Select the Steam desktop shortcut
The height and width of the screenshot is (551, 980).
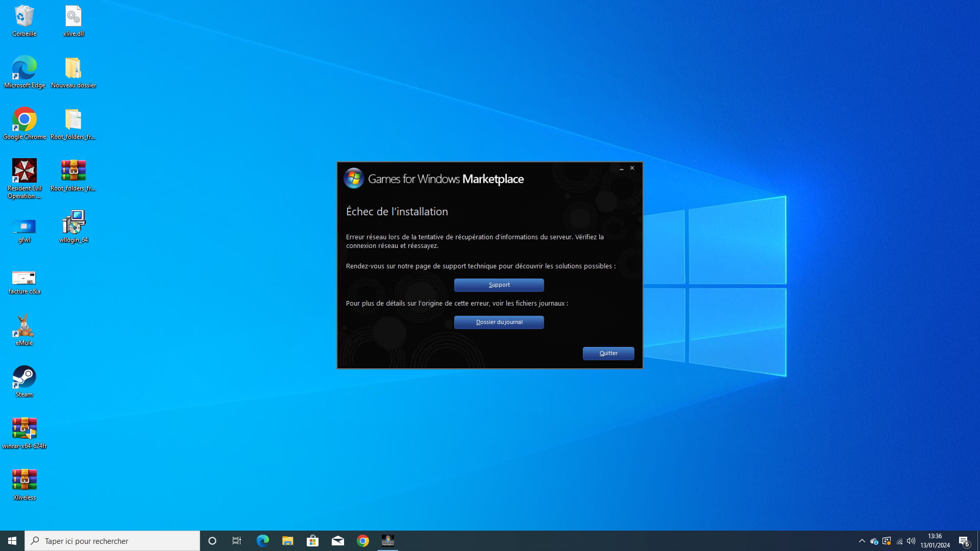pyautogui.click(x=24, y=382)
